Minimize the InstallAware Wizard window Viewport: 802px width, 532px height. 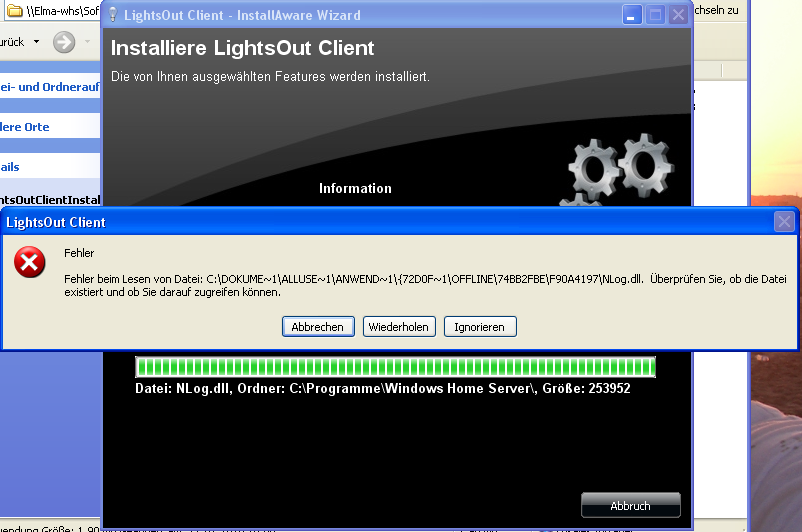(x=632, y=15)
